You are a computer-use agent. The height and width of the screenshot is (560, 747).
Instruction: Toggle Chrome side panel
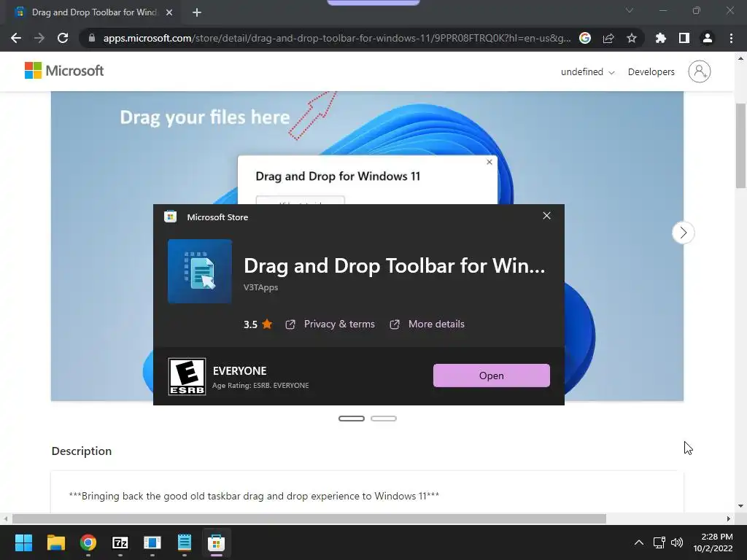tap(684, 38)
